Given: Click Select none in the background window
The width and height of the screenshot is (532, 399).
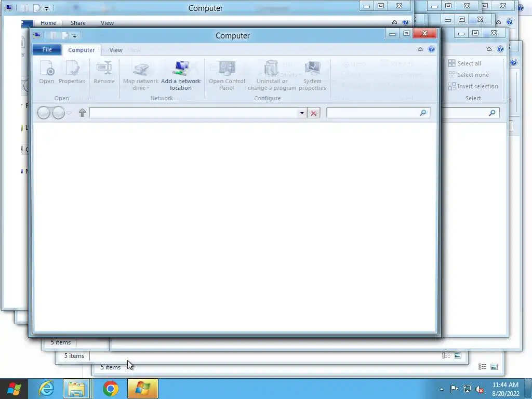Looking at the screenshot, I should pyautogui.click(x=469, y=75).
